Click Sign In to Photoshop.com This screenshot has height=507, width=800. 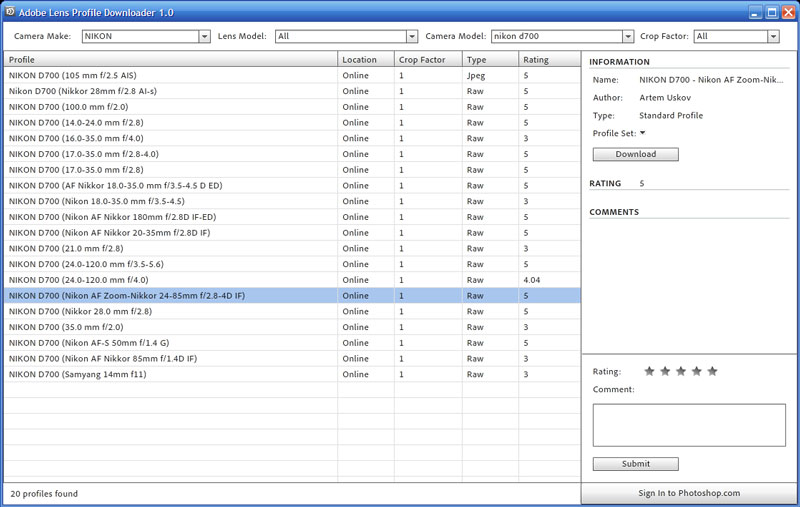click(x=689, y=493)
